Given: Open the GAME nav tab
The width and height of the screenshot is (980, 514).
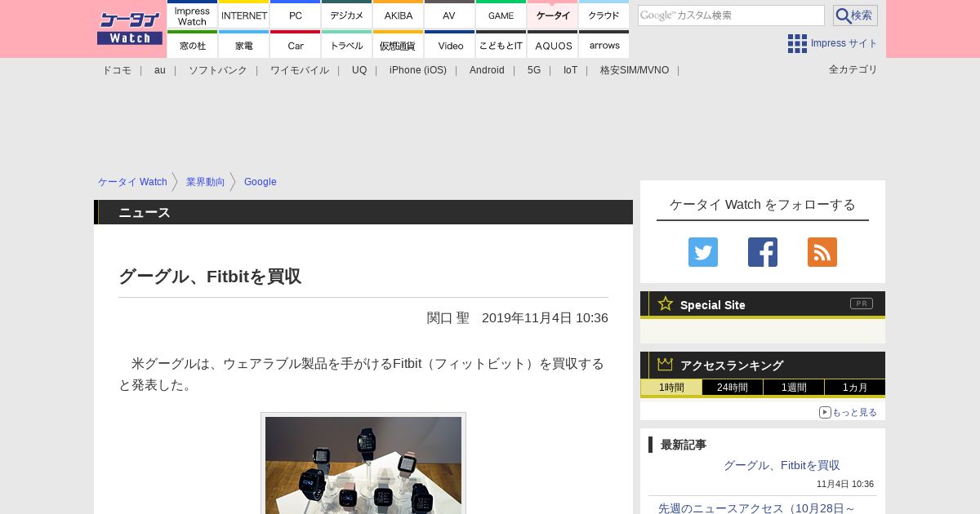Looking at the screenshot, I should 501,16.
